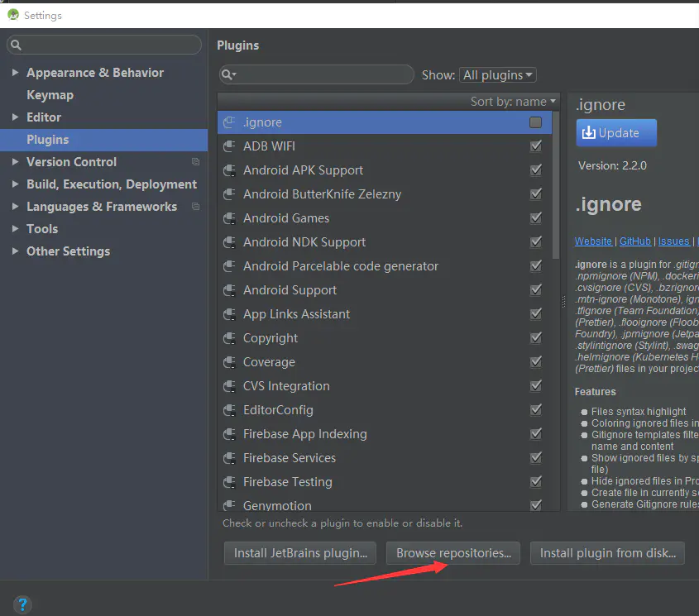
Task: Click the magnifier icon in settings search
Action: 16,45
